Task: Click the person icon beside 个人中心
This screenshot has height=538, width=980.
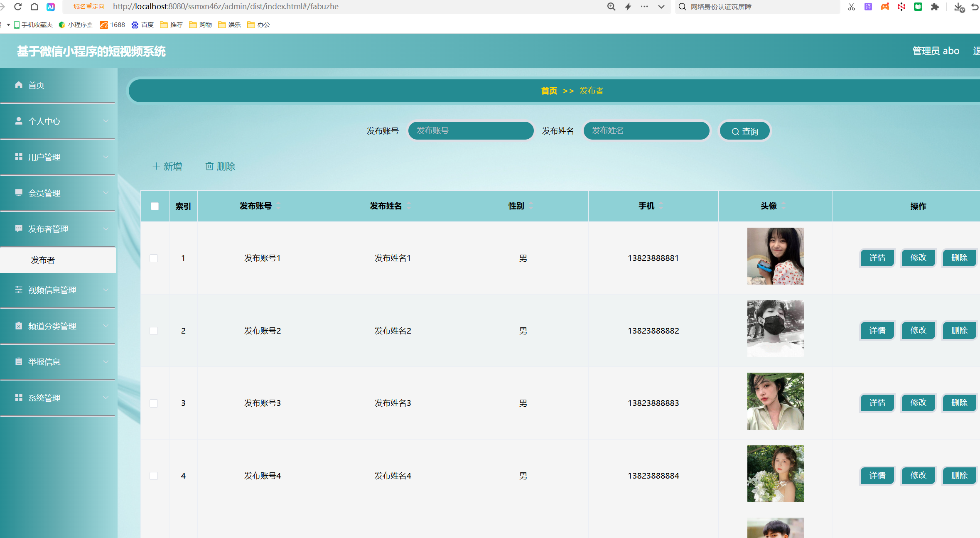Action: [19, 121]
